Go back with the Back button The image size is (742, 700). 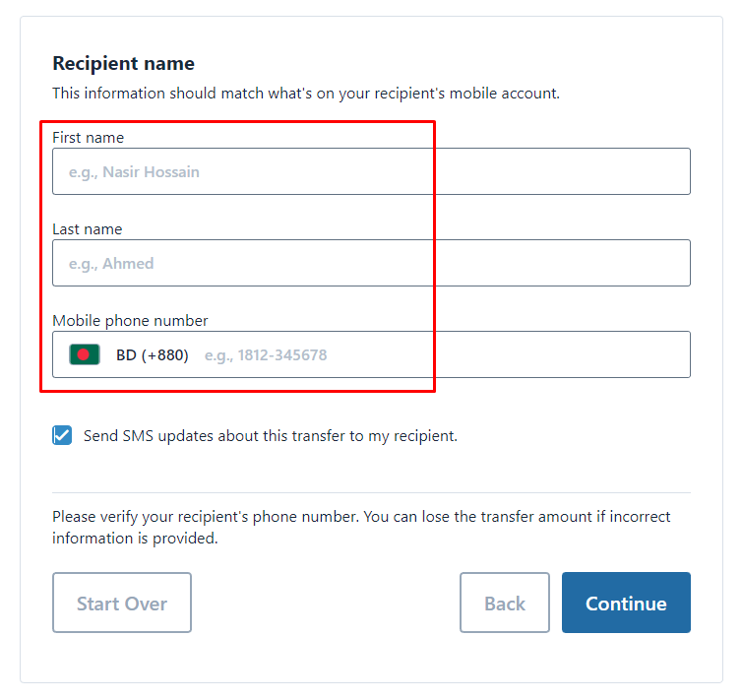coord(505,603)
